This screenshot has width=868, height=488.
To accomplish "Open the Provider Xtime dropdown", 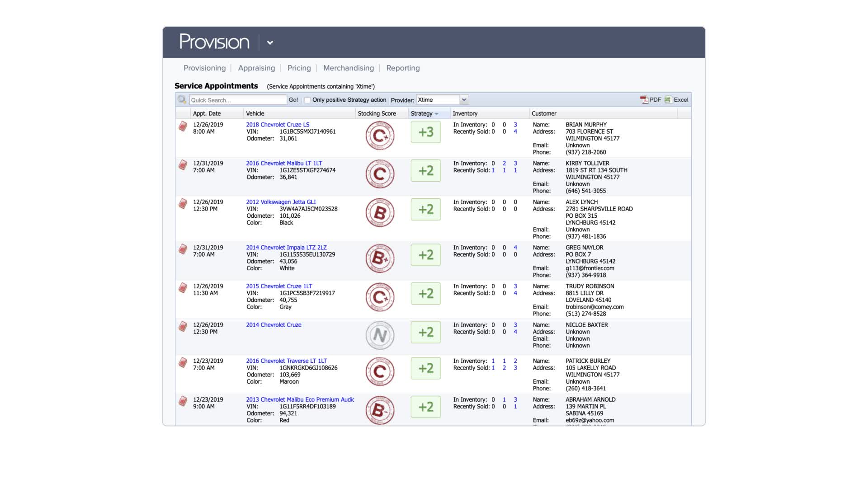I will click(464, 100).
